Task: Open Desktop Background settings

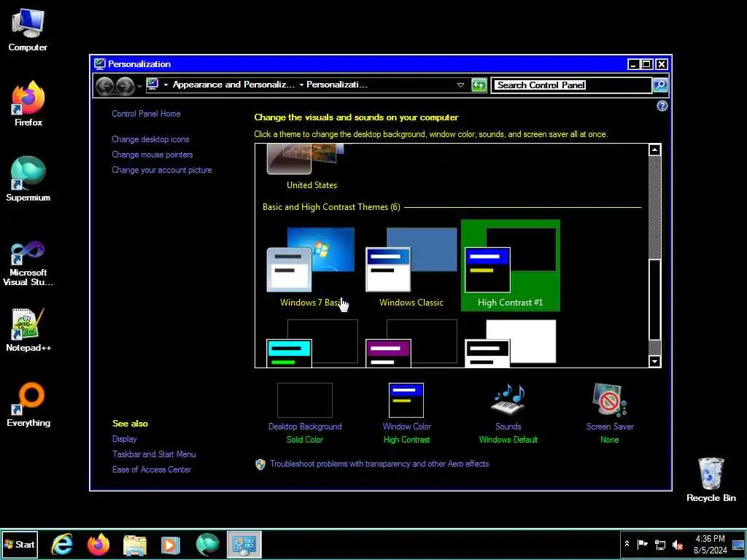Action: click(x=305, y=413)
